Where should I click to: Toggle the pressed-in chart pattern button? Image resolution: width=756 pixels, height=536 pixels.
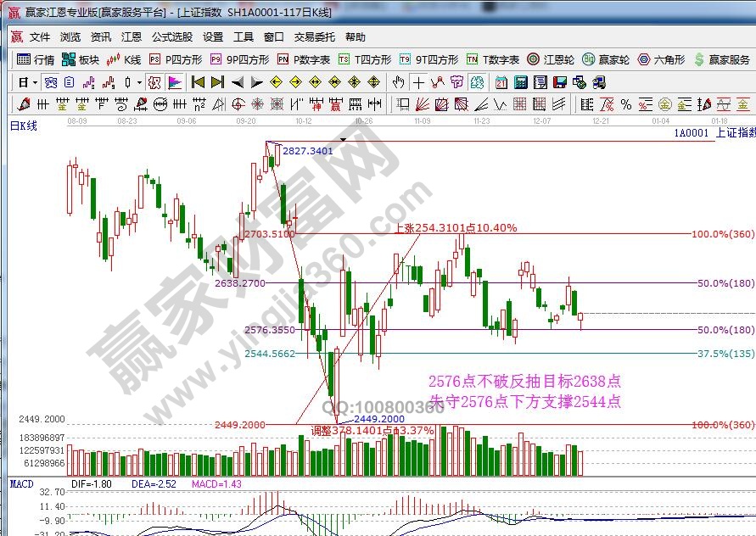[154, 82]
